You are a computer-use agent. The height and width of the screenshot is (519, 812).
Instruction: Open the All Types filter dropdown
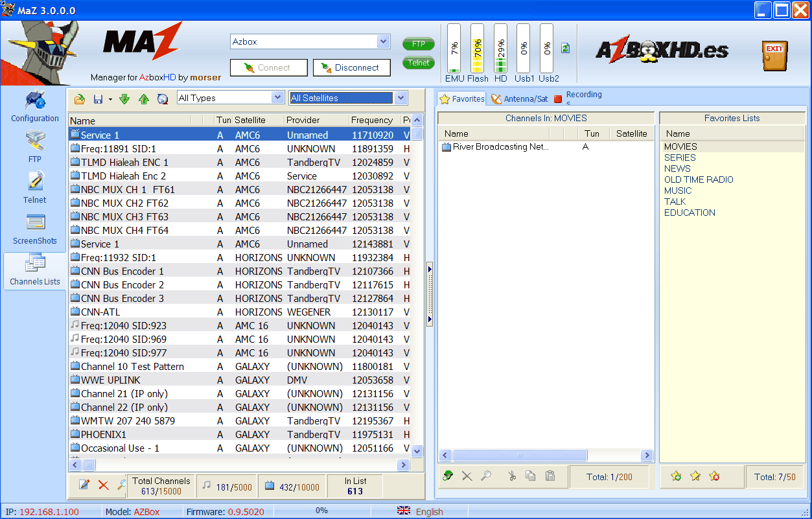pos(278,98)
